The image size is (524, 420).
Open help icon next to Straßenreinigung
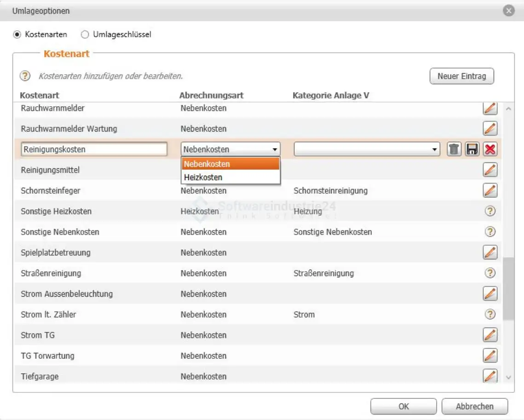tap(490, 273)
